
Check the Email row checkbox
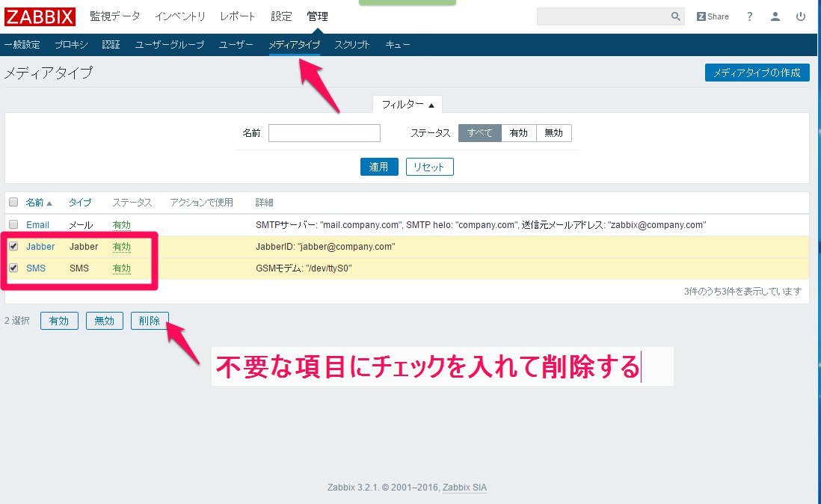pos(13,224)
